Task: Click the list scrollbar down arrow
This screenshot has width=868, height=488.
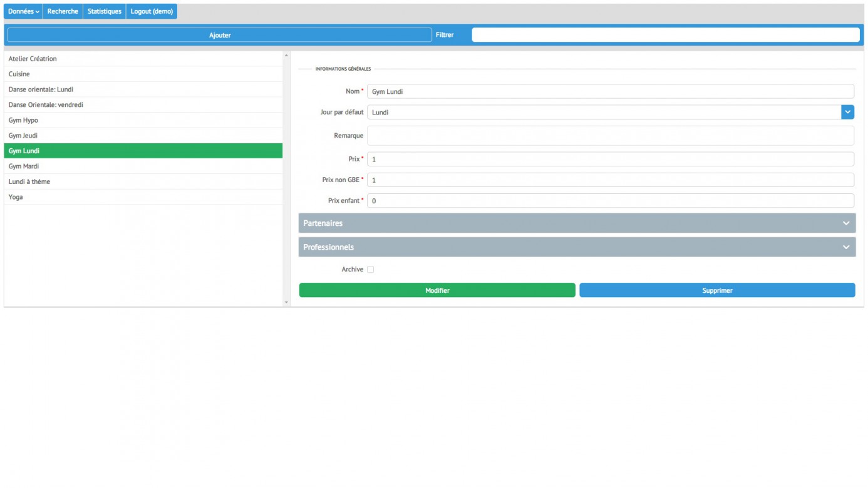Action: click(286, 302)
